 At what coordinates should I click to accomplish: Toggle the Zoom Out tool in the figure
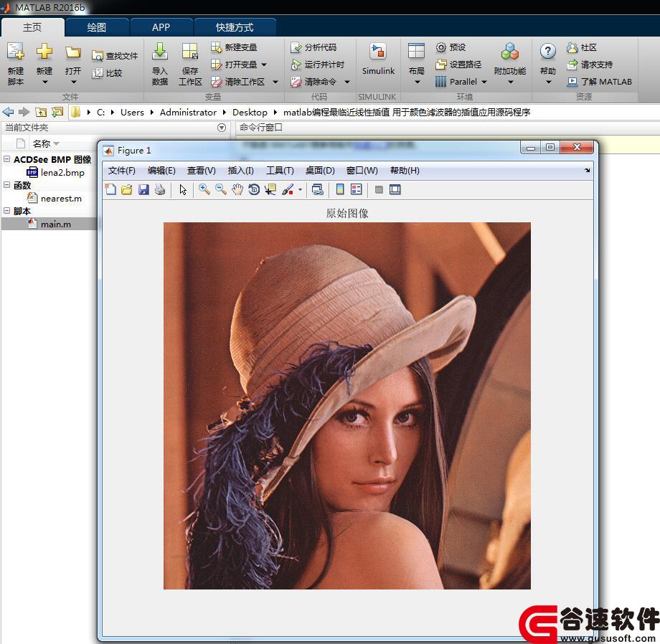220,190
